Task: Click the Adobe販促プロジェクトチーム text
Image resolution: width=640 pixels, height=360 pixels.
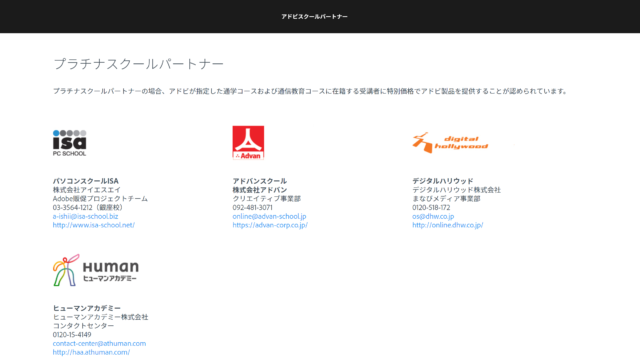Action: coord(100,199)
